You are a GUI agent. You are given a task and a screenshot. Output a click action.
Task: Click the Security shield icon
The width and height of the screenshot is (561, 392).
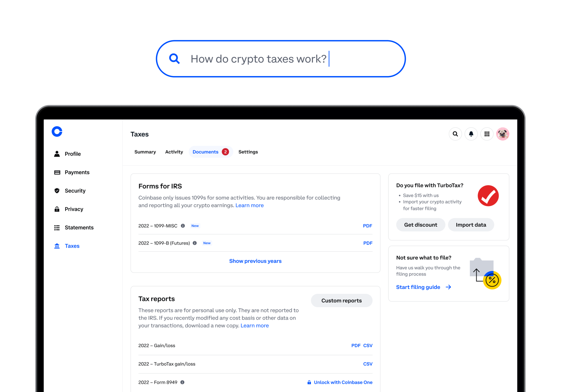coord(57,191)
